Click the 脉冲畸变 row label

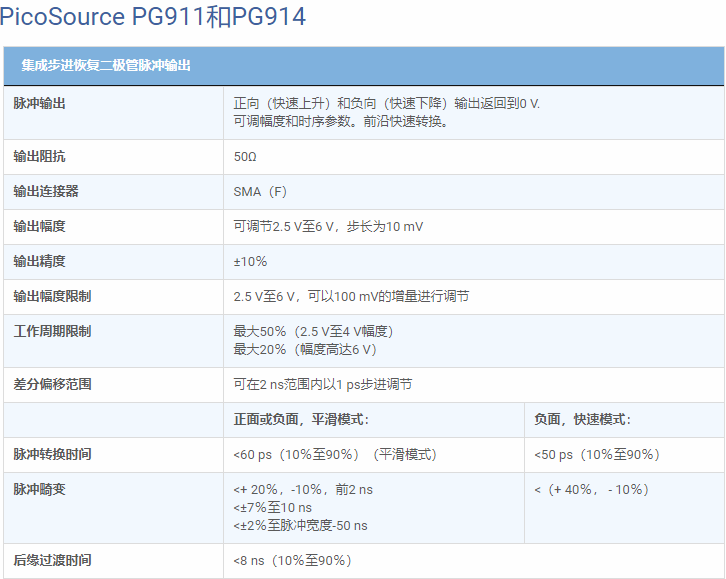pos(40,490)
